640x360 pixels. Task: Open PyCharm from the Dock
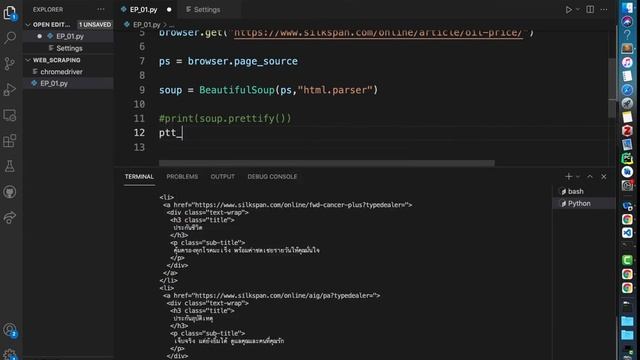627,158
